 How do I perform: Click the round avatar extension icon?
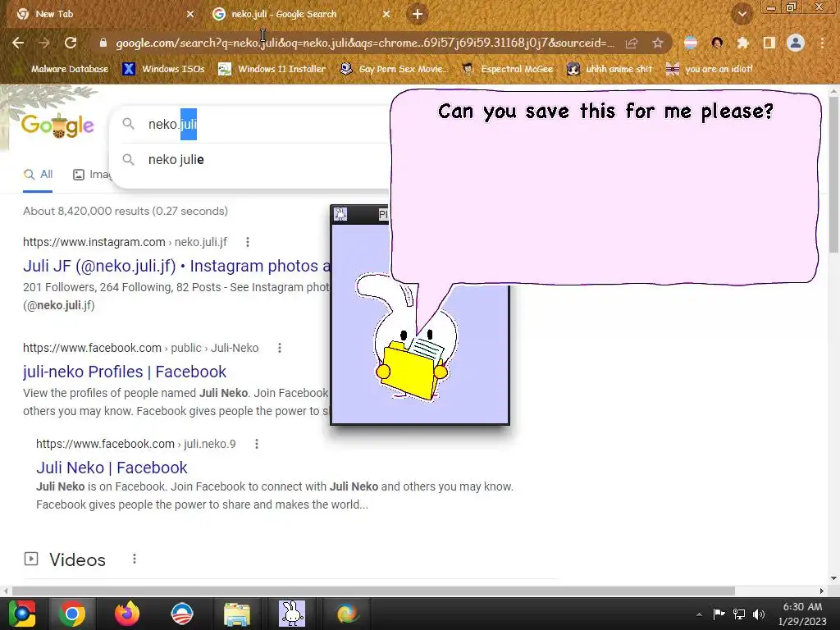coord(717,43)
